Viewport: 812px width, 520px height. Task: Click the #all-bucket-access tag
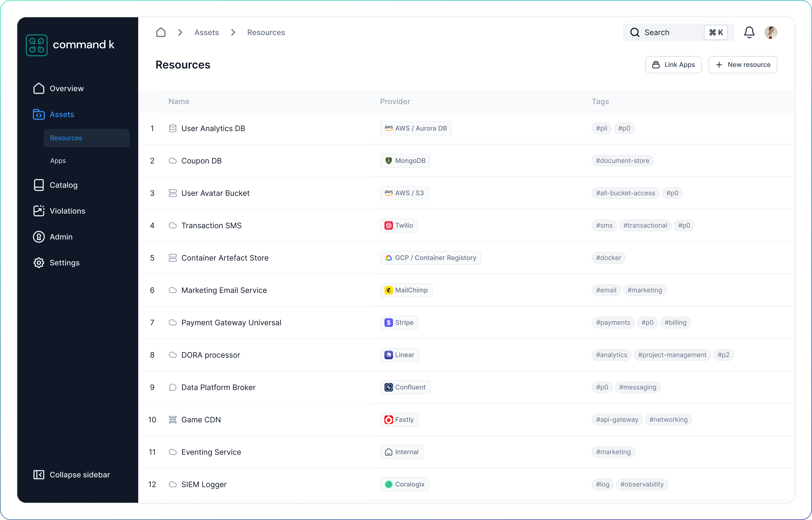(x=625, y=193)
